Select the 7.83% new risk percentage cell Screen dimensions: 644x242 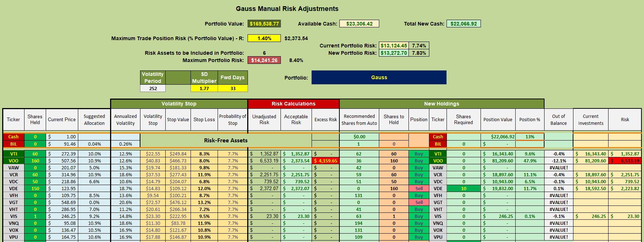point(419,53)
